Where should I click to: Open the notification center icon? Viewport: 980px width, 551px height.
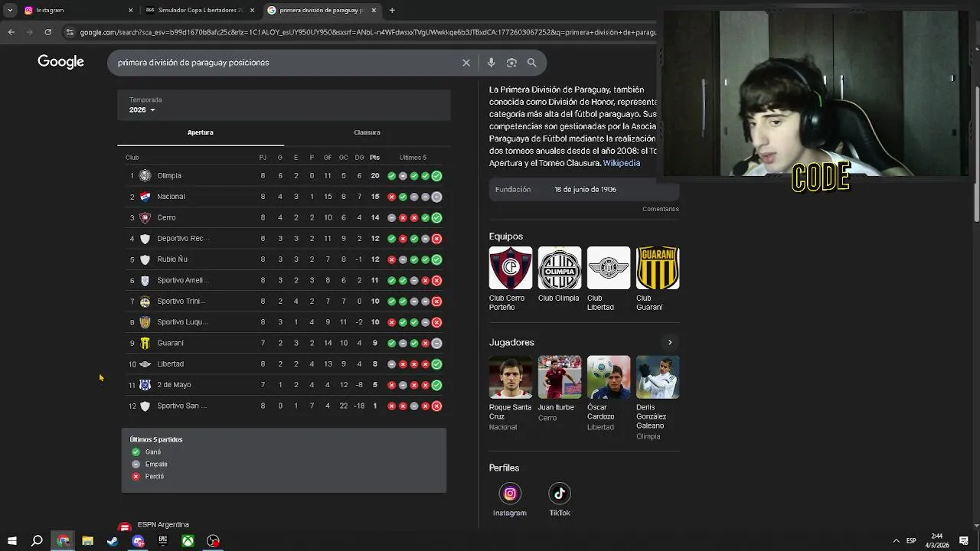pos(964,541)
